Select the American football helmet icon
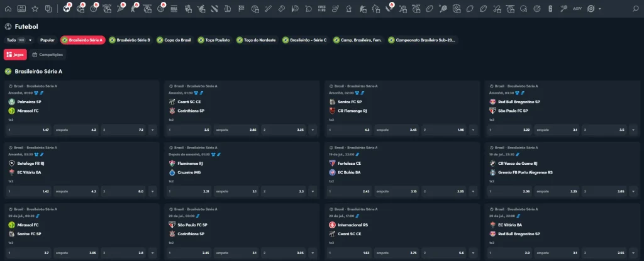Screen dimensions: 644x261 click(523, 9)
